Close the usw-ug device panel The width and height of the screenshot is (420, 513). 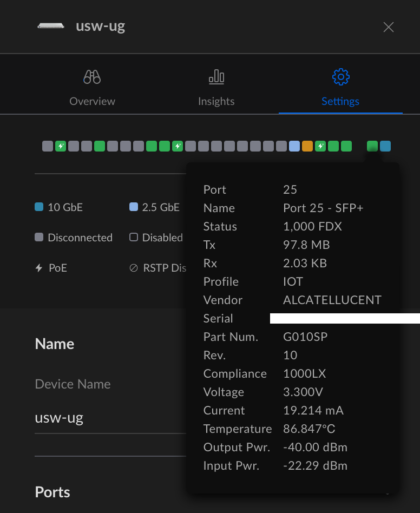(388, 27)
